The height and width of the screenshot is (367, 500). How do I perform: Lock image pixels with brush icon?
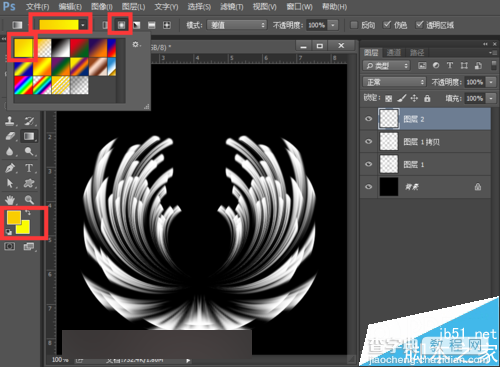pos(402,98)
